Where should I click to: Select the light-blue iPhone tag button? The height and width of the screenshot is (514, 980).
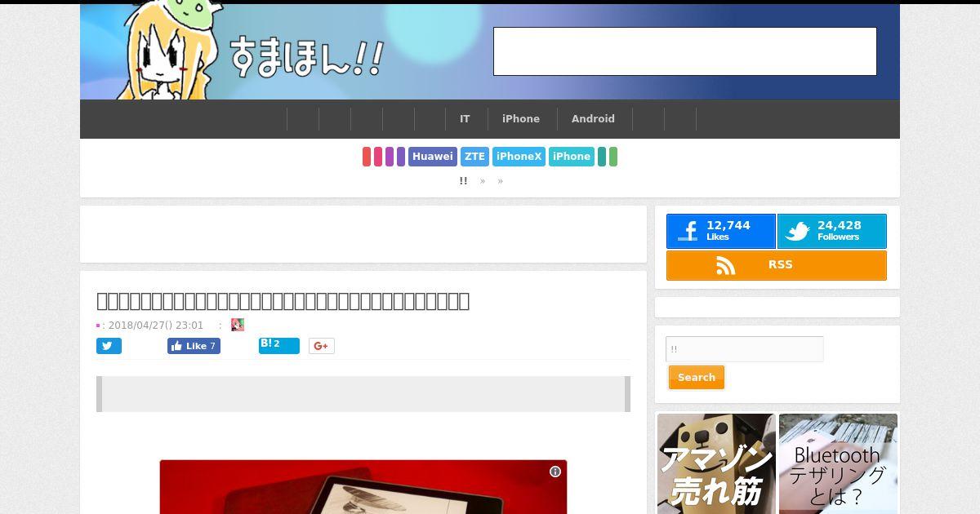pos(572,157)
